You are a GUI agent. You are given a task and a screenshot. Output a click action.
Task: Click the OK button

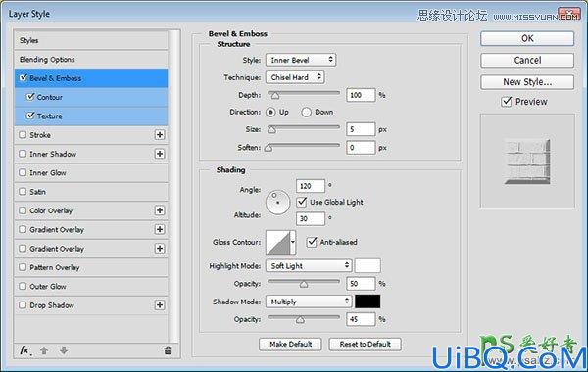coord(527,38)
